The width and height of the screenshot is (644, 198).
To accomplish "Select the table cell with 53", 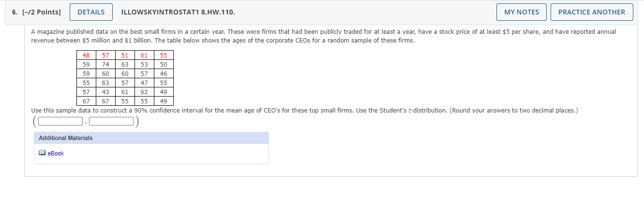I will [144, 65].
